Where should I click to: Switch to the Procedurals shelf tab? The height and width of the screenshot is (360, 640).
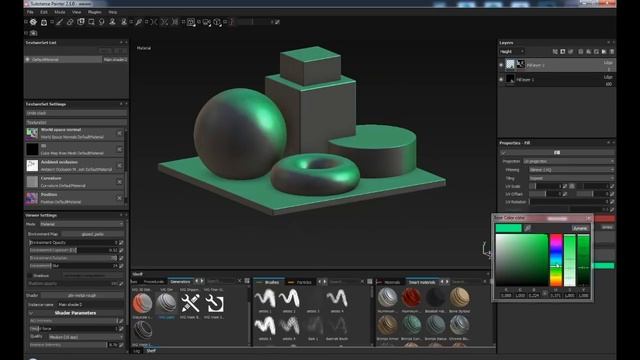(x=153, y=281)
